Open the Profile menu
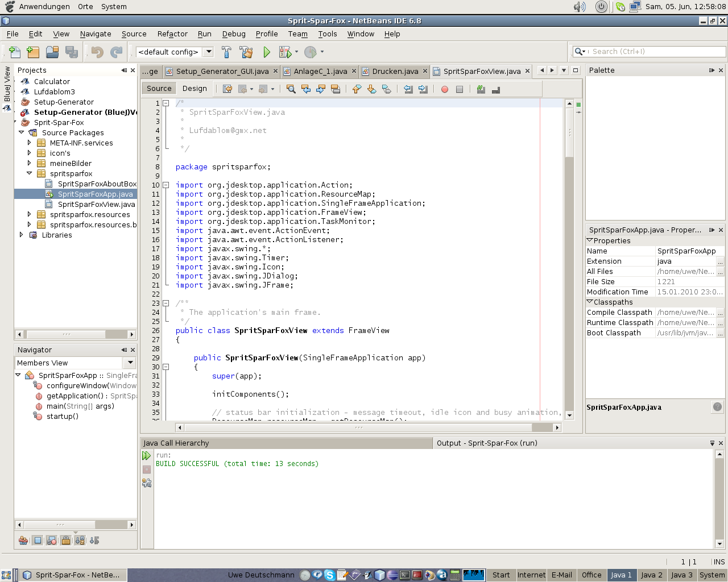The height and width of the screenshot is (582, 728). (x=267, y=34)
